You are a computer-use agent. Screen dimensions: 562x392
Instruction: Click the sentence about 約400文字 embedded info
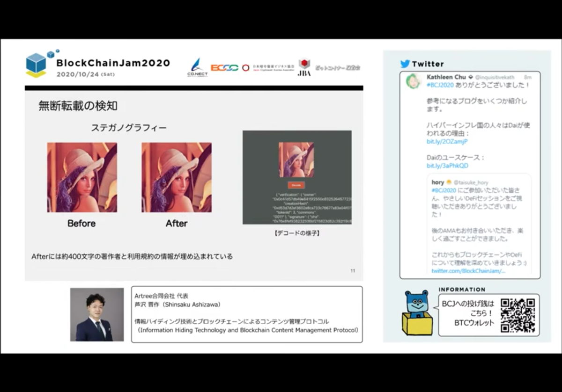pos(132,256)
